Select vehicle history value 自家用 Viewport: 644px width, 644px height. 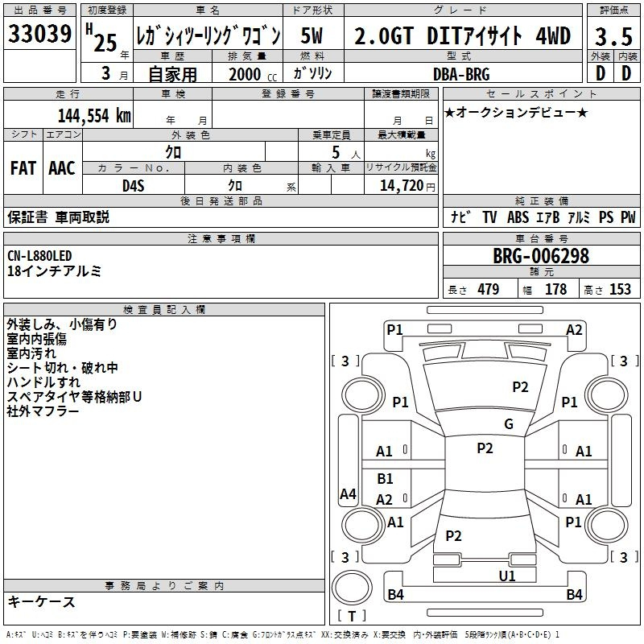pos(172,74)
